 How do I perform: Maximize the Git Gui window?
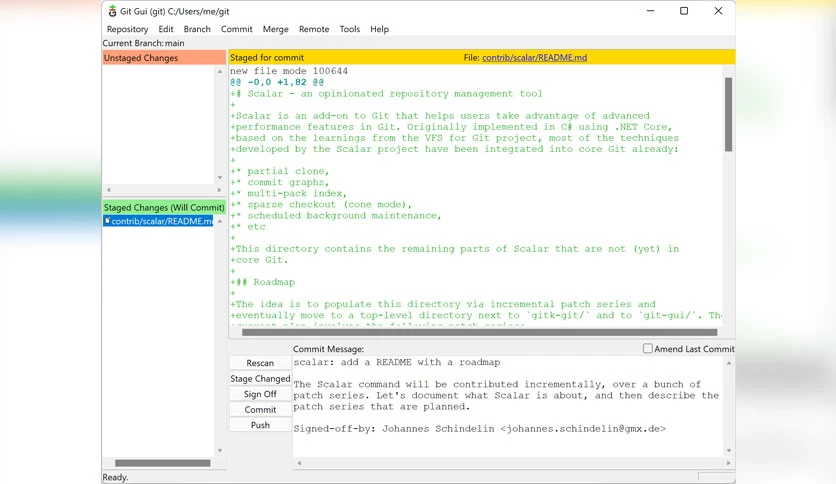point(684,11)
